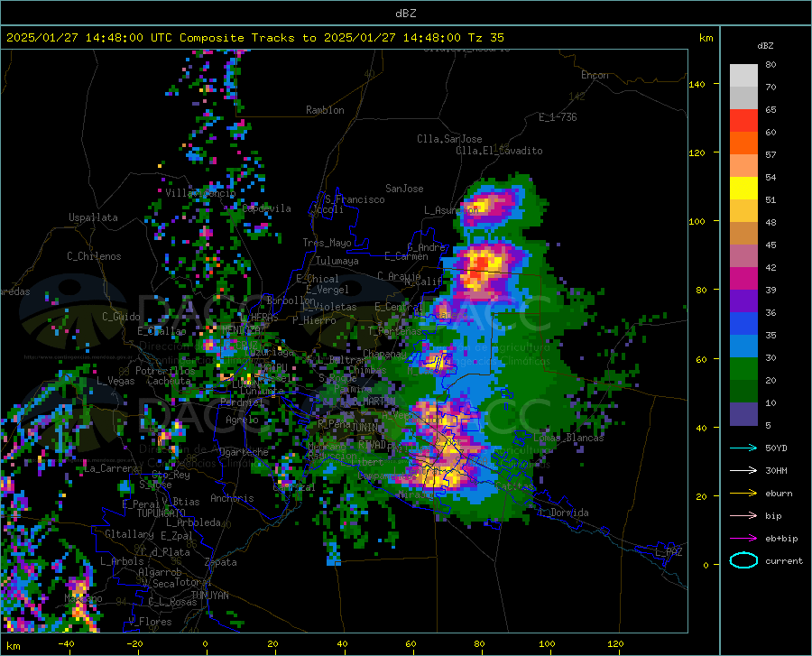This screenshot has width=812, height=656.
Task: Click the 'S_Francisco' place label
Action: point(355,199)
